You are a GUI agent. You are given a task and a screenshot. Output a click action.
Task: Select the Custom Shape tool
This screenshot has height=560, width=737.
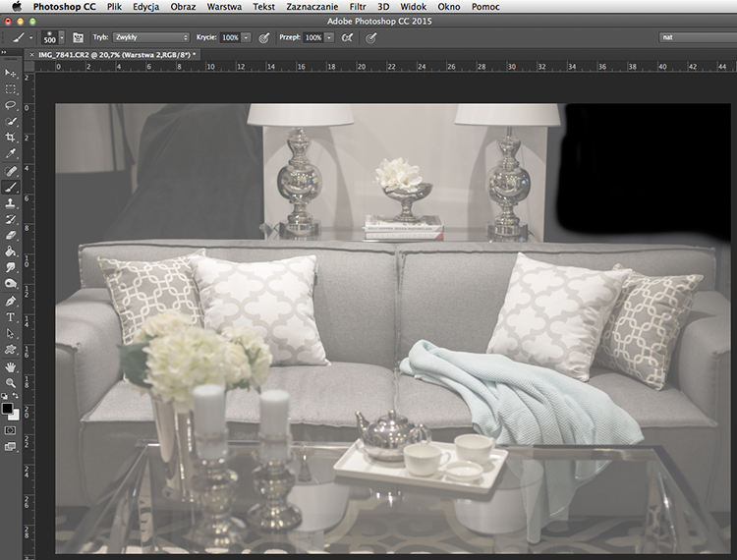point(11,350)
